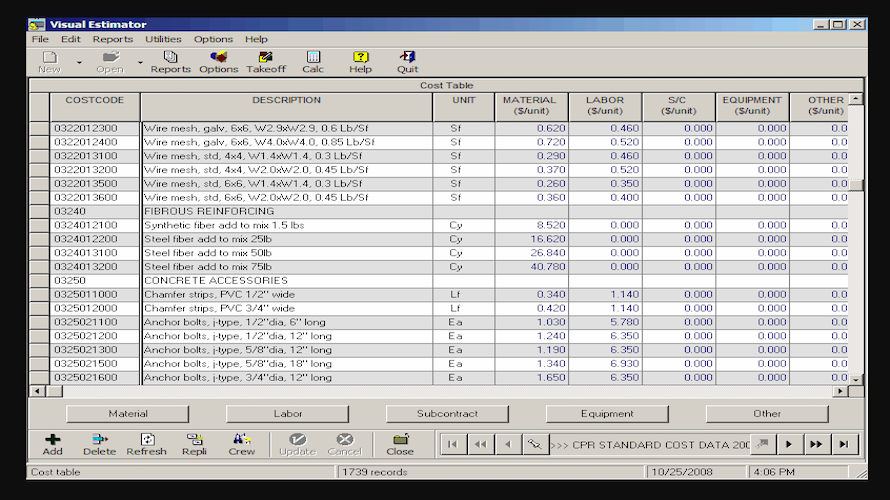Open the Utilities menu
The image size is (890, 500).
[x=163, y=39]
